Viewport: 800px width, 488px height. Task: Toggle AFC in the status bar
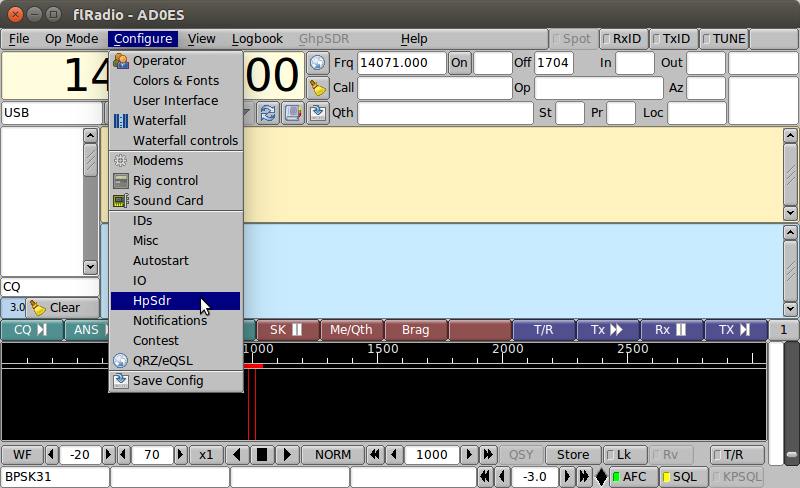[x=632, y=477]
